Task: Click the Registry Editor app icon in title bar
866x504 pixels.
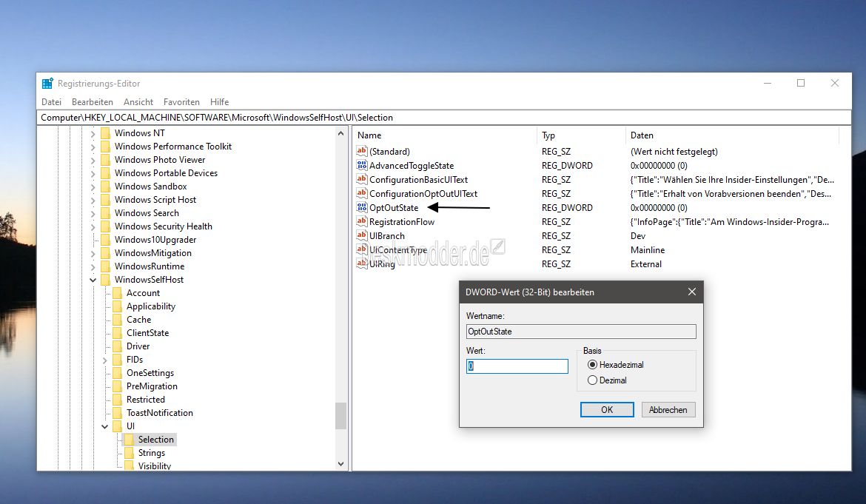Action: pyautogui.click(x=47, y=84)
